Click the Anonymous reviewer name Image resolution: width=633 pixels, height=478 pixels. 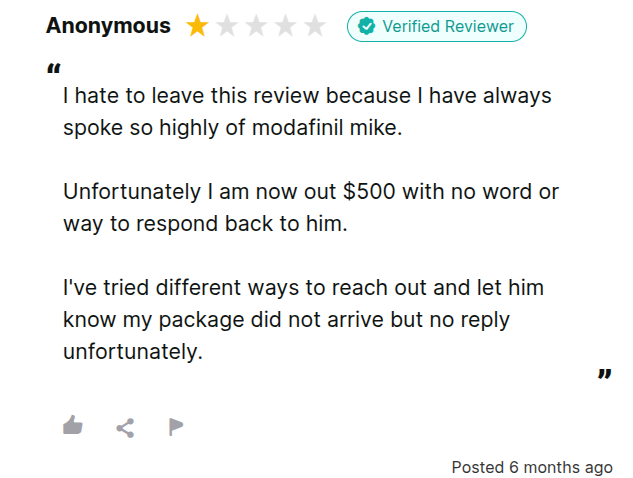point(108,27)
